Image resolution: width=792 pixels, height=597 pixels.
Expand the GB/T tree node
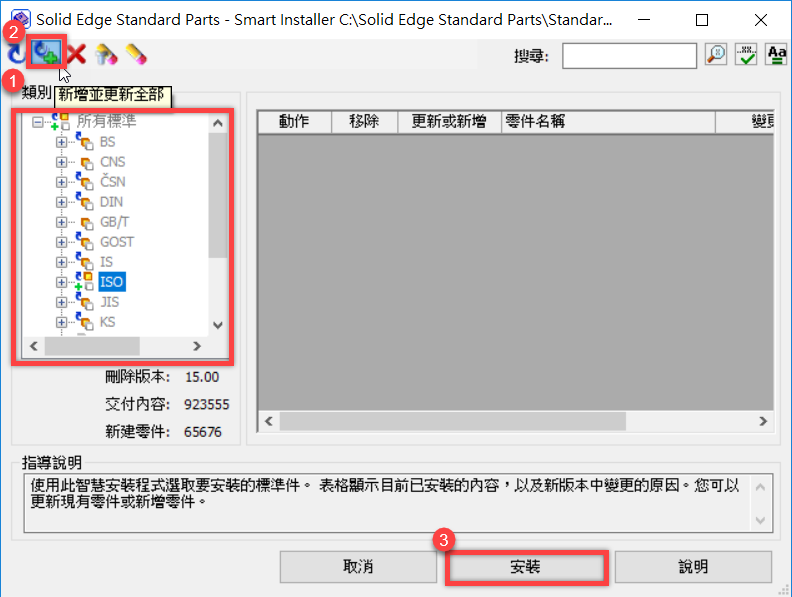(61, 222)
